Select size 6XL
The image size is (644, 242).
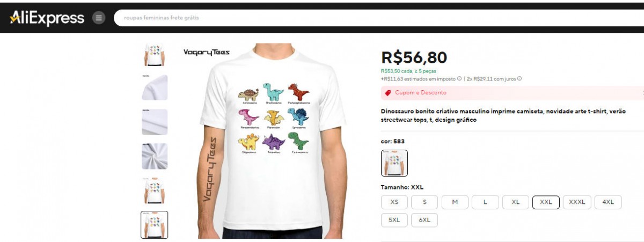point(425,220)
